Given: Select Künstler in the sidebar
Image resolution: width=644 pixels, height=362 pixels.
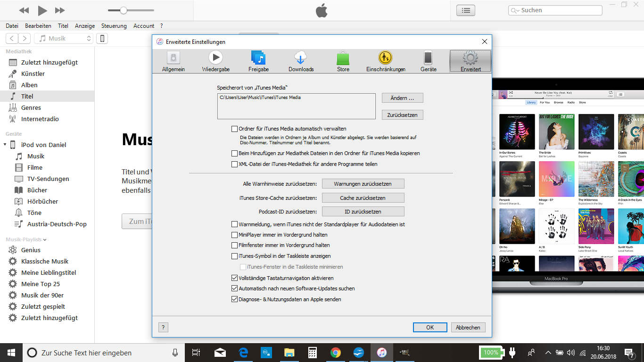Looking at the screenshot, I should tap(47, 74).
